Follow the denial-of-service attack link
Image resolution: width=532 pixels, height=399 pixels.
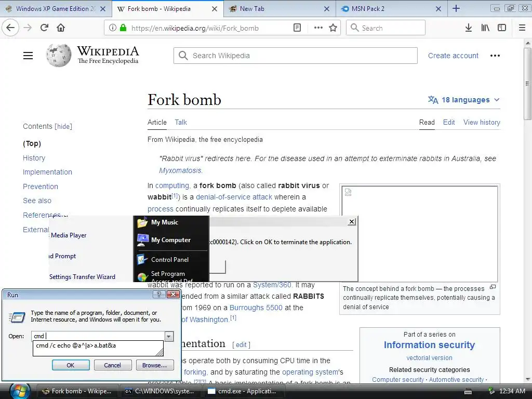tap(234, 197)
